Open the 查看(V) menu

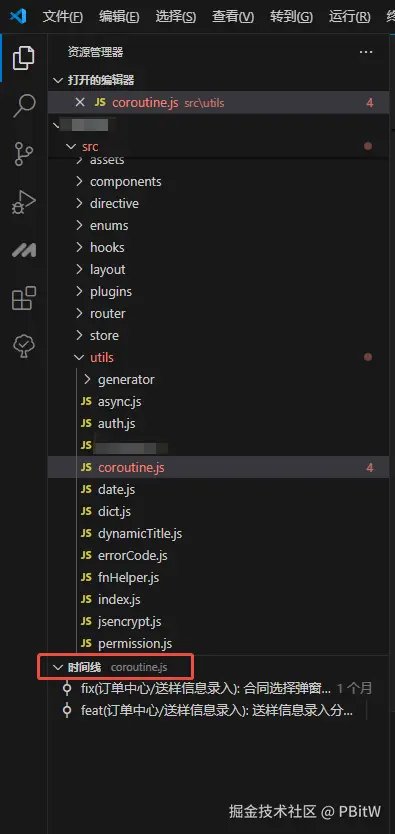(233, 16)
